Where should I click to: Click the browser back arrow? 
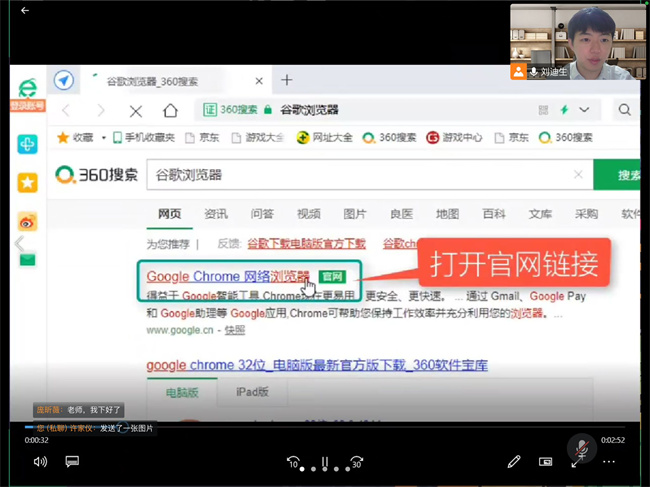coord(66,111)
